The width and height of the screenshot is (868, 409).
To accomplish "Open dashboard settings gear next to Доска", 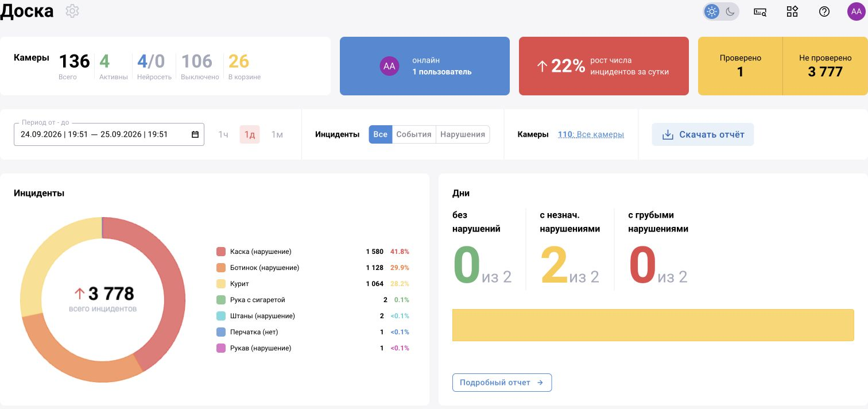I will [72, 11].
